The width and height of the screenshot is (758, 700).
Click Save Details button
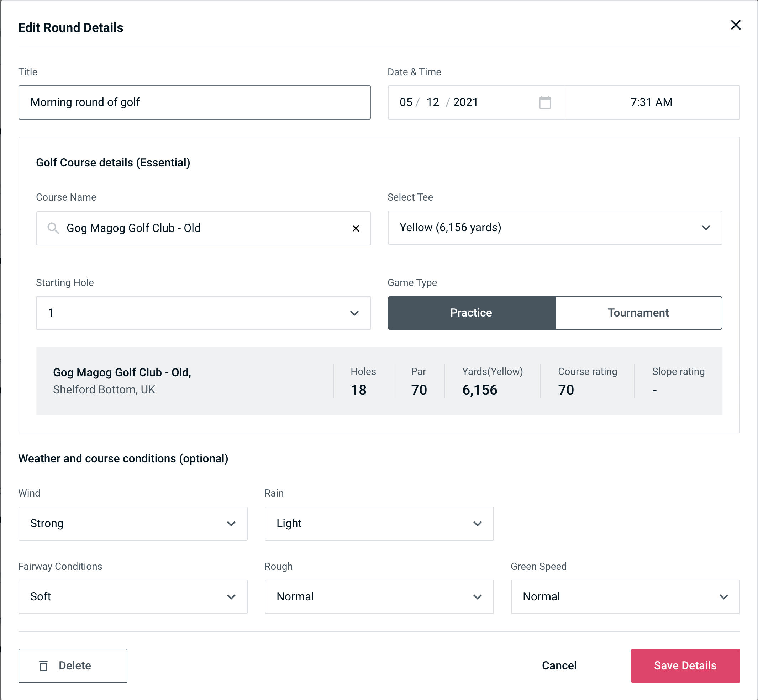(x=685, y=665)
